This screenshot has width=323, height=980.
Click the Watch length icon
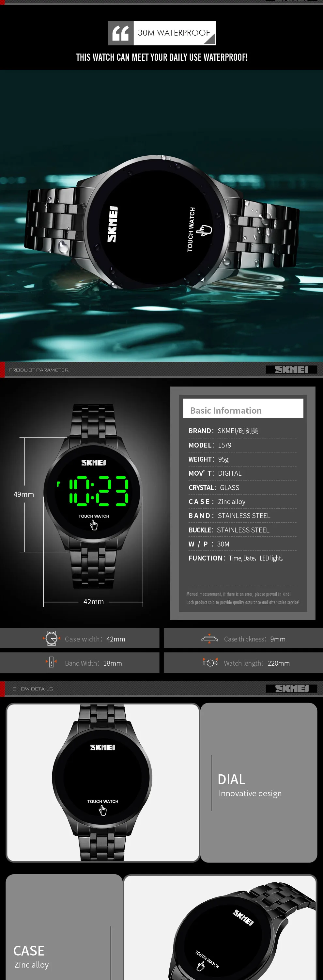click(x=210, y=662)
